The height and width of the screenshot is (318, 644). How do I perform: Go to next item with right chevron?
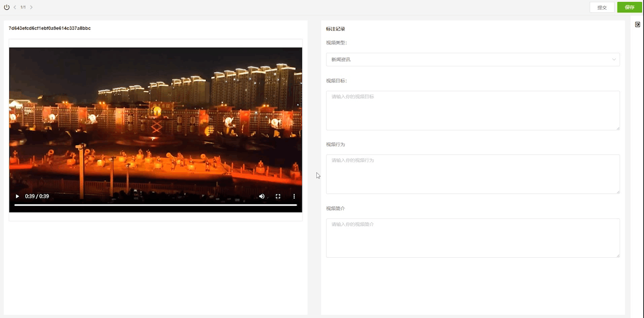31,7
